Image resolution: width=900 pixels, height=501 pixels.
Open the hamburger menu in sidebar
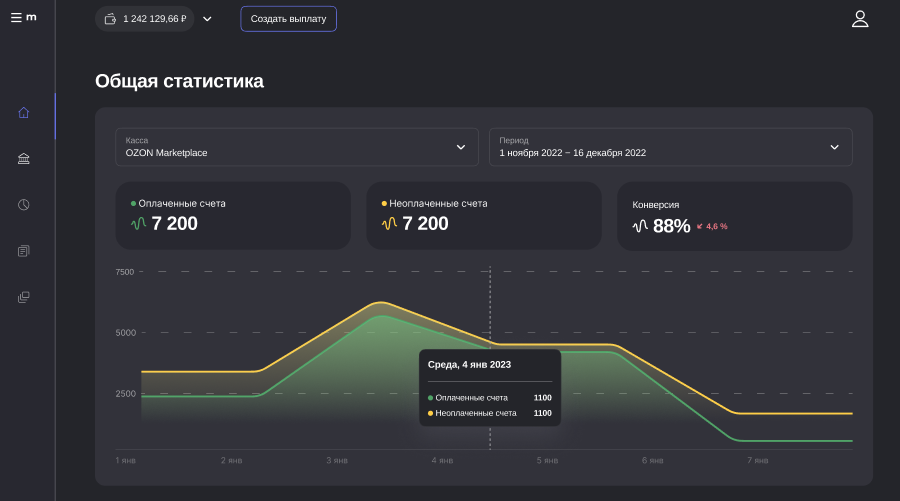tap(16, 18)
